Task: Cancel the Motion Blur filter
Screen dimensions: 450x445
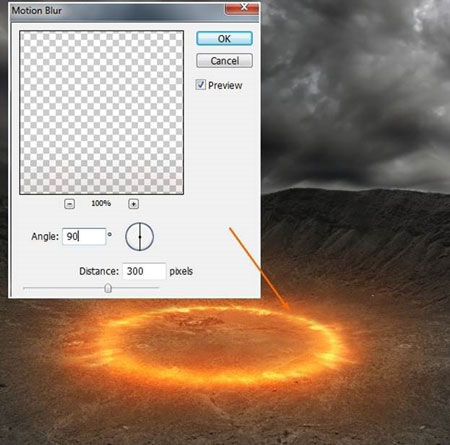Action: coord(224,61)
